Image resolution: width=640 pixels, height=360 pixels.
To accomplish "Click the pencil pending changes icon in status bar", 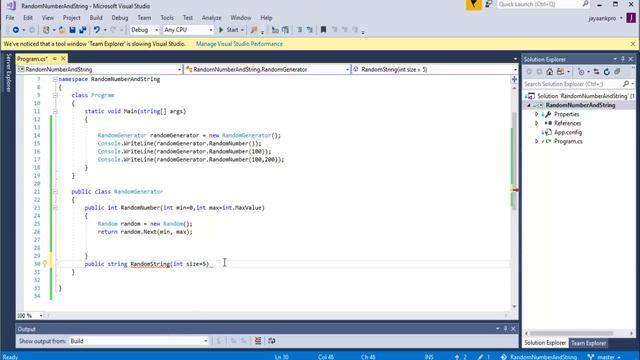I will tap(481, 357).
